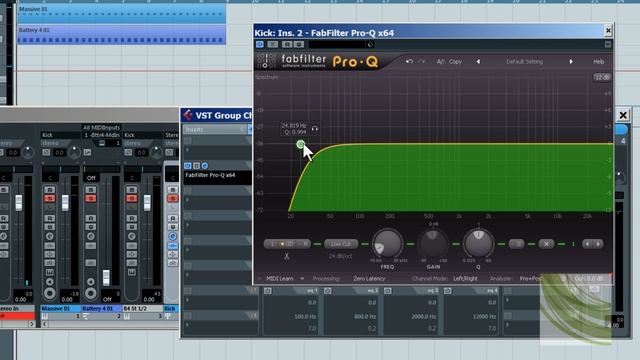This screenshot has width=640, height=360.
Task: Open edit settings on B4 St 1/2 channel
Action: click(131, 236)
